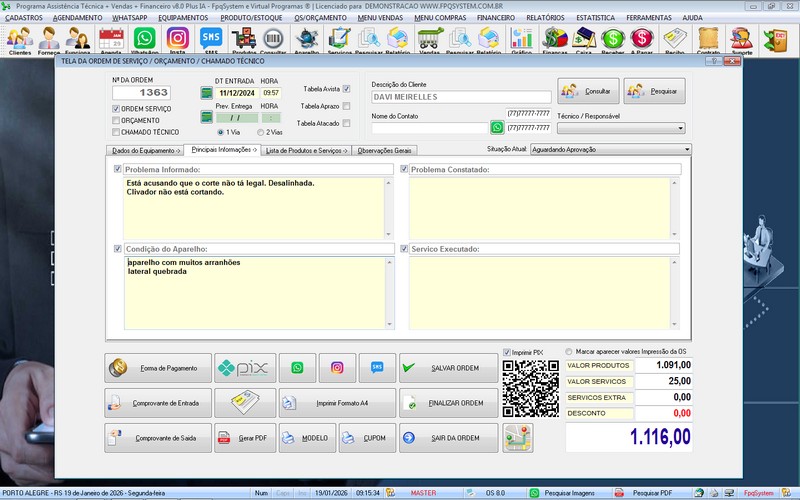Click the Forma de Pagamento button
Viewport: 800px width, 500px height.
(158, 368)
